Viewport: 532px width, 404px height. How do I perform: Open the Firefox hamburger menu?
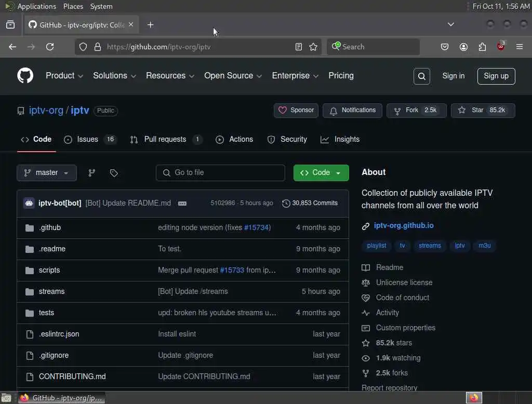(520, 46)
